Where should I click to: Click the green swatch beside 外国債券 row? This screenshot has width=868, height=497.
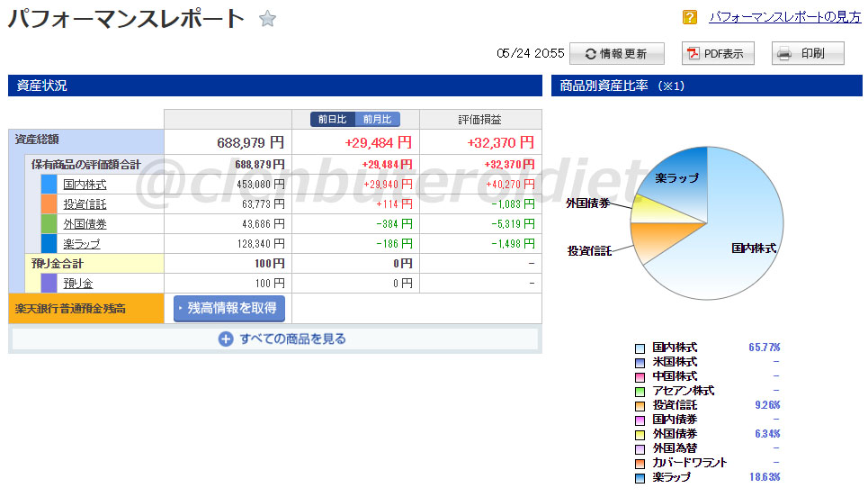click(49, 224)
